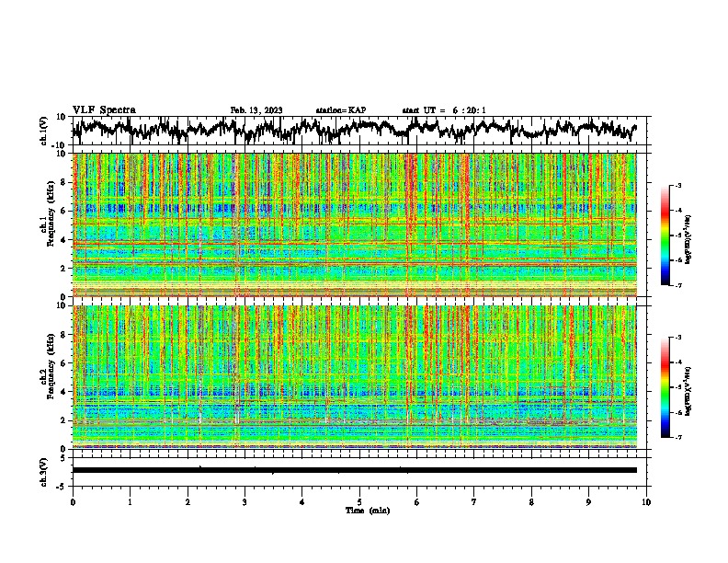
Task: Click time axis tick label "1"
Action: (130, 502)
